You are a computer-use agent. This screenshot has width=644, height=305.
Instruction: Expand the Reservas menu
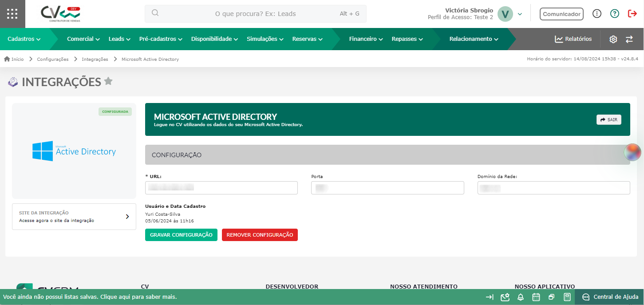click(307, 39)
